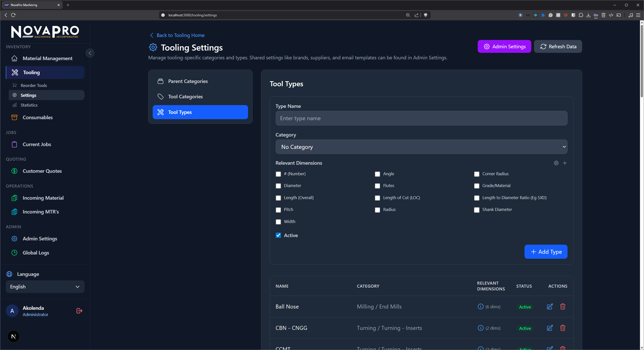The image size is (644, 350).
Task: Open Customer Quotes
Action: (42, 171)
